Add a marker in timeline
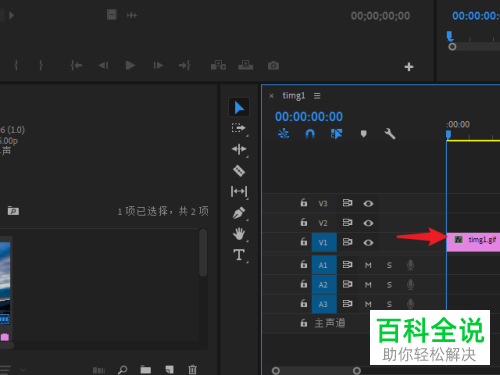Viewport: 500px width, 375px height. pyautogui.click(x=364, y=134)
